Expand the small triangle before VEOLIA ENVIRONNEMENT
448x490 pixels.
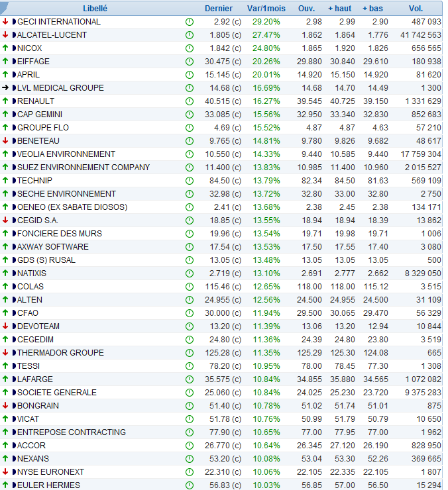[x=14, y=154]
